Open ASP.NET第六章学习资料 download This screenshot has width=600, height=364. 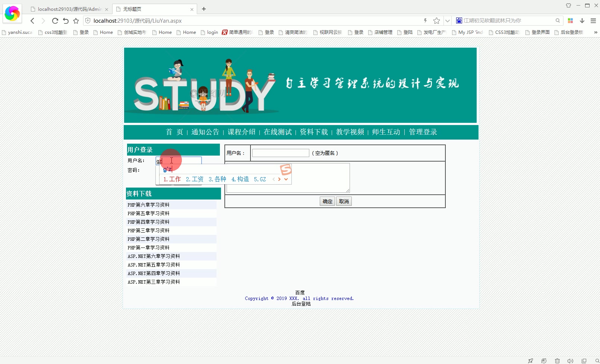tap(154, 256)
